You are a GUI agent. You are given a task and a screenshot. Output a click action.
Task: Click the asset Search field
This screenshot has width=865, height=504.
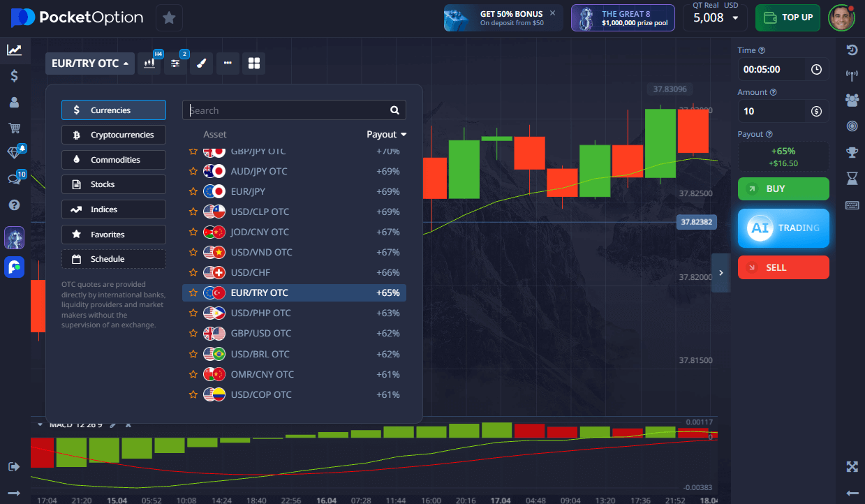click(286, 110)
